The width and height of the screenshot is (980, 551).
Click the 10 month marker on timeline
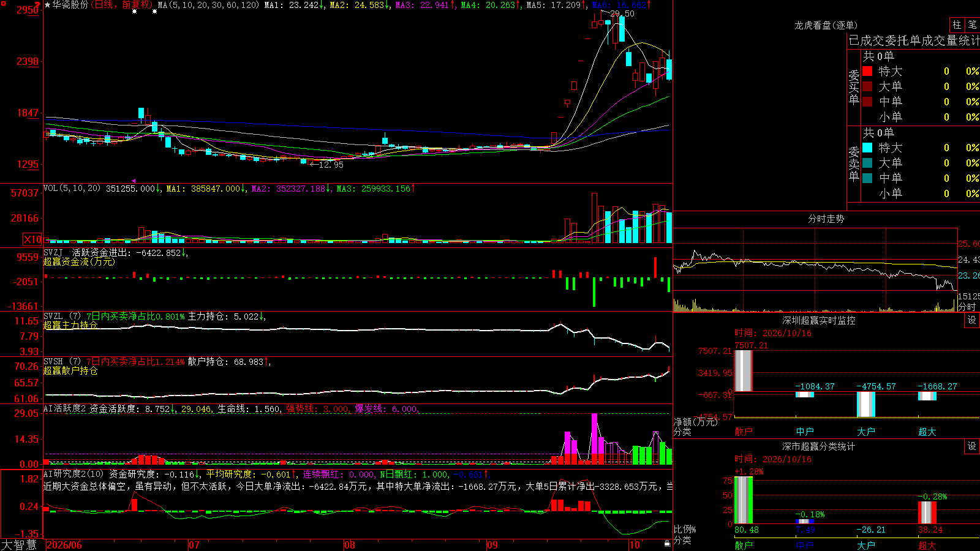[x=635, y=545]
